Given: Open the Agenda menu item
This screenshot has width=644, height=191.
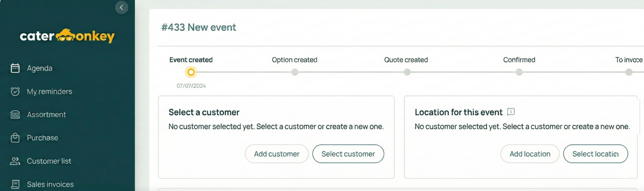Looking at the screenshot, I should (39, 68).
